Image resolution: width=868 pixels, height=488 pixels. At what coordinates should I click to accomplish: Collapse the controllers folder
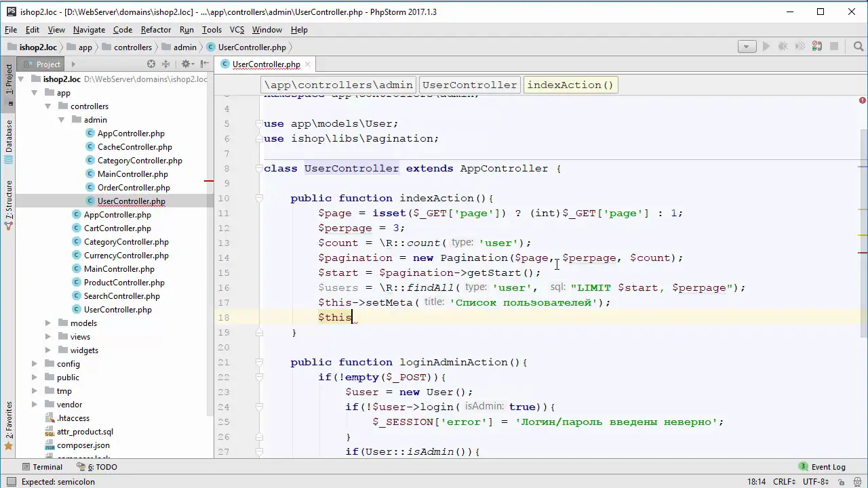click(x=48, y=106)
